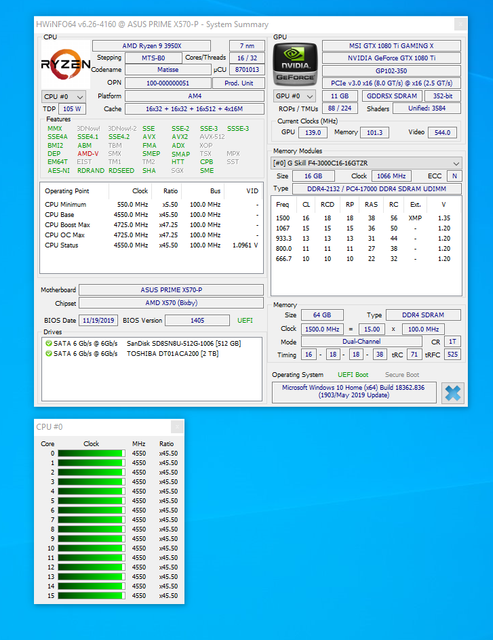Click the Video clock value 544.0
493x640 pixels.
click(442, 132)
